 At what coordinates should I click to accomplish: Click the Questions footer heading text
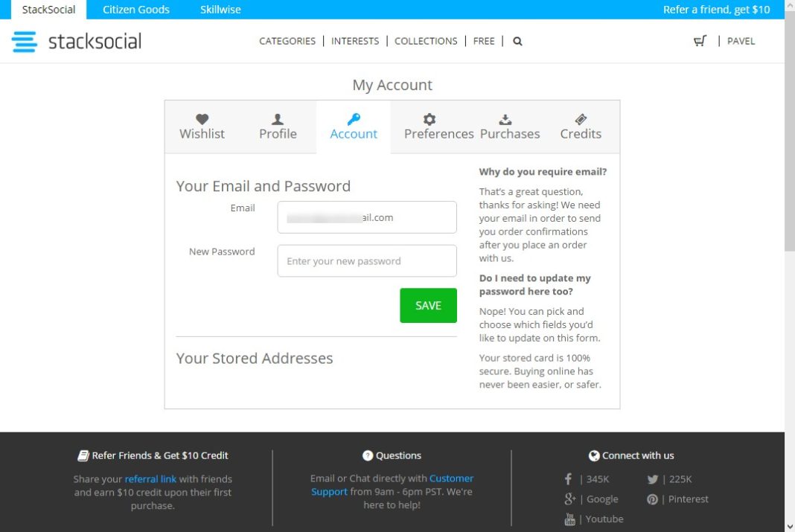pyautogui.click(x=398, y=455)
